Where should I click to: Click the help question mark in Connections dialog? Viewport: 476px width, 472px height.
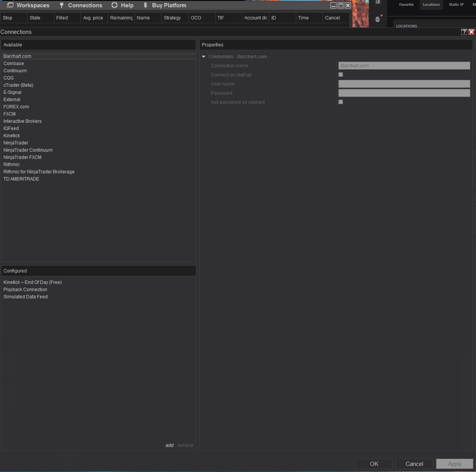pyautogui.click(x=464, y=32)
